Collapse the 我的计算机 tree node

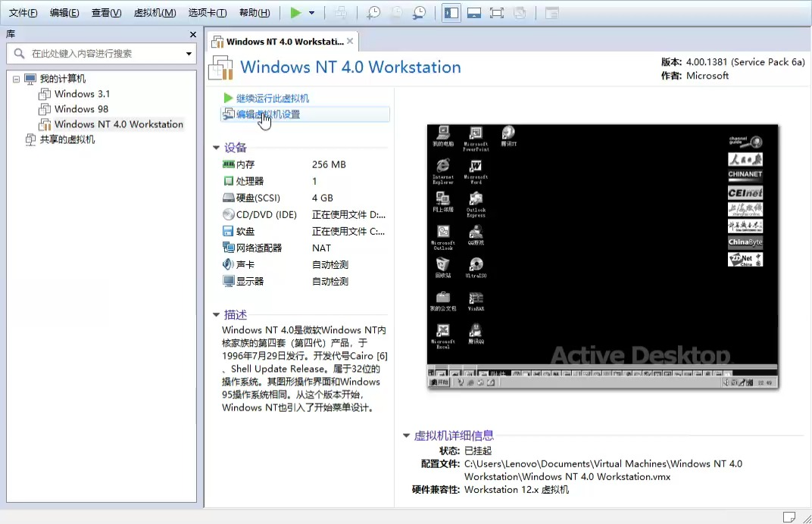(16, 78)
